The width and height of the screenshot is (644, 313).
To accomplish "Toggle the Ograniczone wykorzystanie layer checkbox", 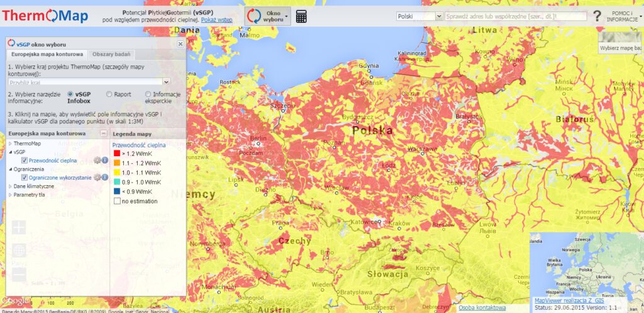I will pos(25,177).
